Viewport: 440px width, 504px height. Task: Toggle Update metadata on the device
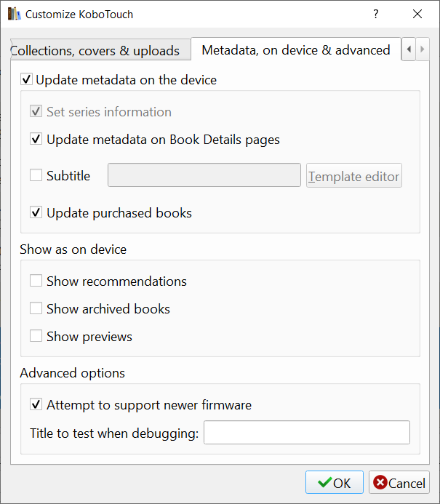pyautogui.click(x=27, y=80)
